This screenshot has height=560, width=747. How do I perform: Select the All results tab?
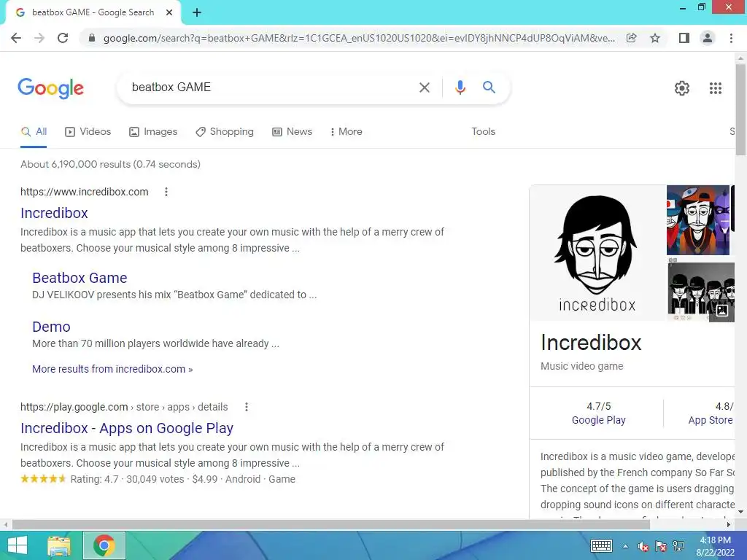(34, 132)
